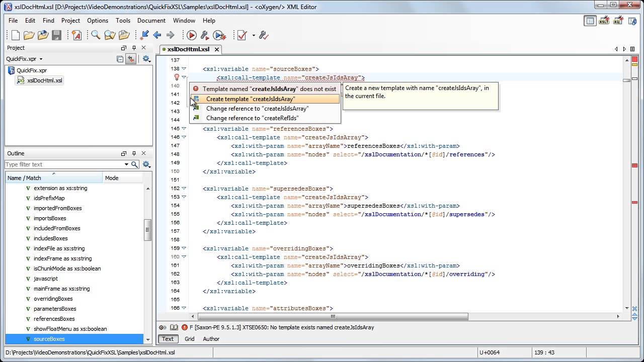Switch to XSLT debugger perspective icon
This screenshot has width=644, height=362.
603,21
